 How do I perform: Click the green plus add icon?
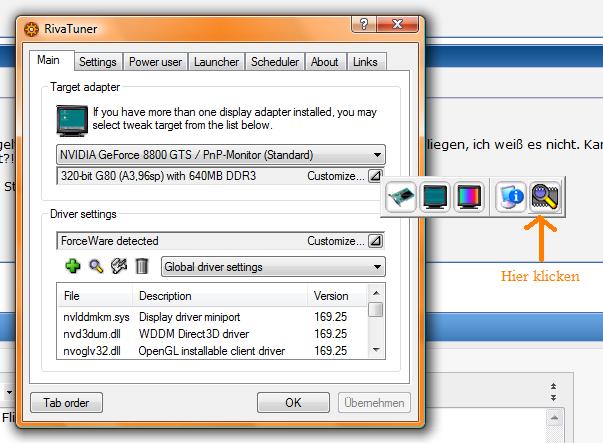[73, 266]
